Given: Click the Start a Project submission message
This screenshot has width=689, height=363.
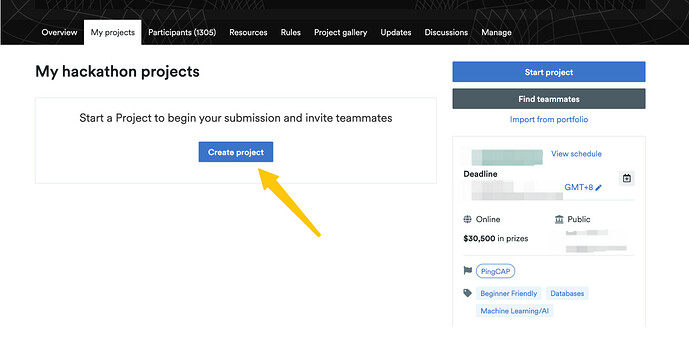Looking at the screenshot, I should (236, 118).
